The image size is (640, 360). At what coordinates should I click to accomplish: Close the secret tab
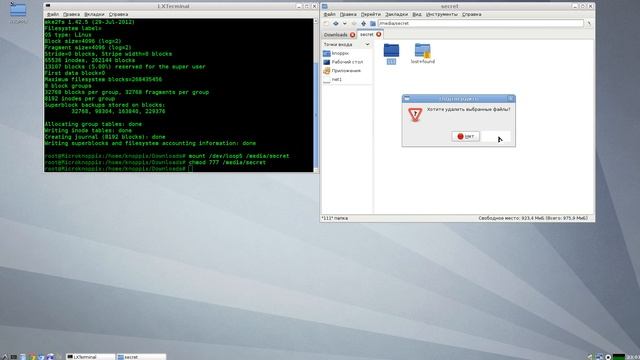point(378,34)
